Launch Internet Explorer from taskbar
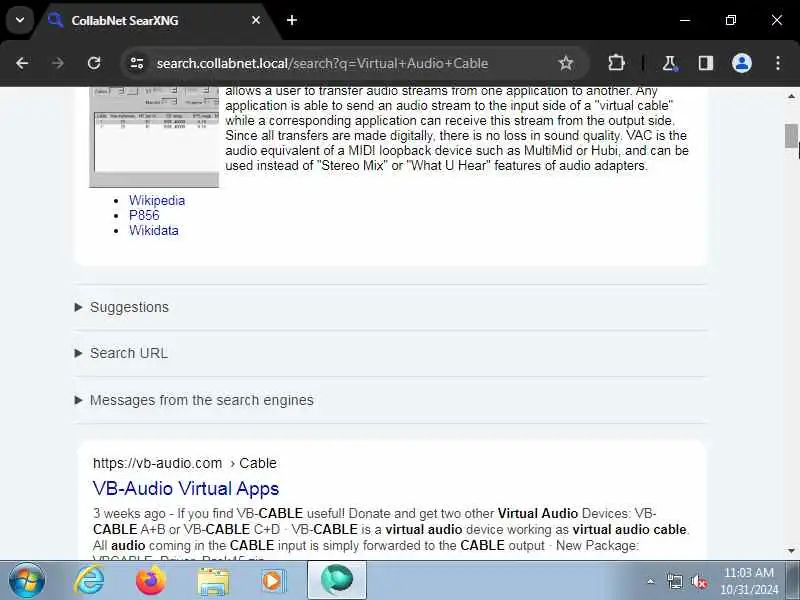Image resolution: width=800 pixels, height=600 pixels. 90,581
